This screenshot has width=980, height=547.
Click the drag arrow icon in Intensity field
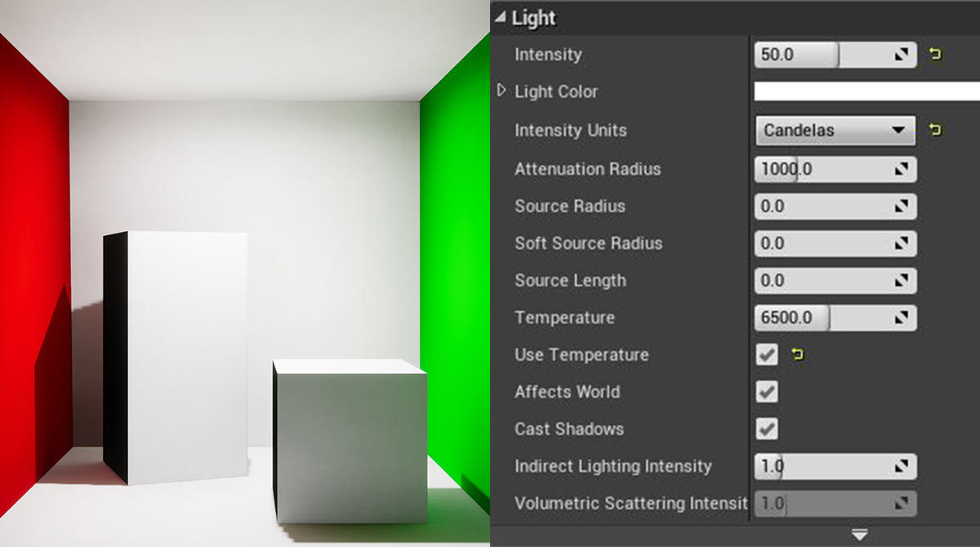coord(902,55)
